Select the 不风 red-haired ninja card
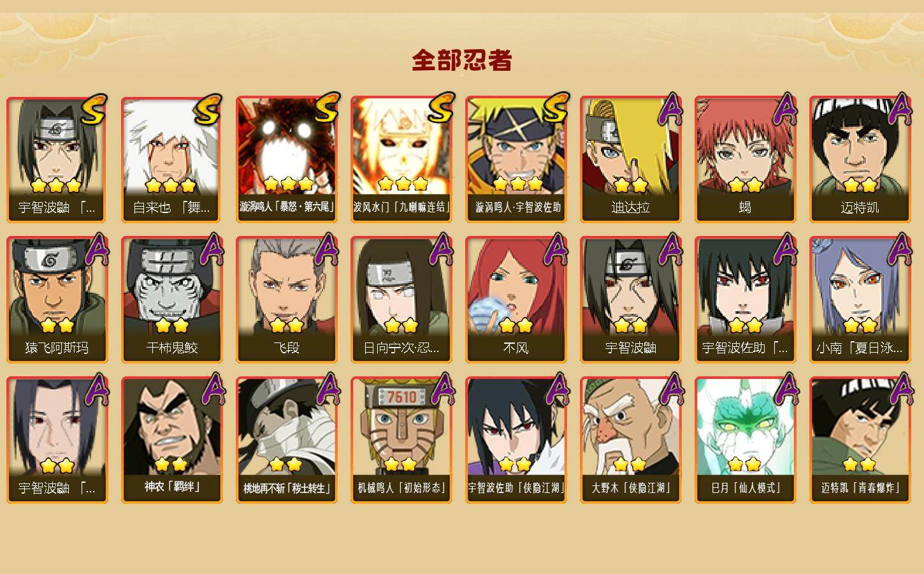924x574 pixels. [516, 300]
